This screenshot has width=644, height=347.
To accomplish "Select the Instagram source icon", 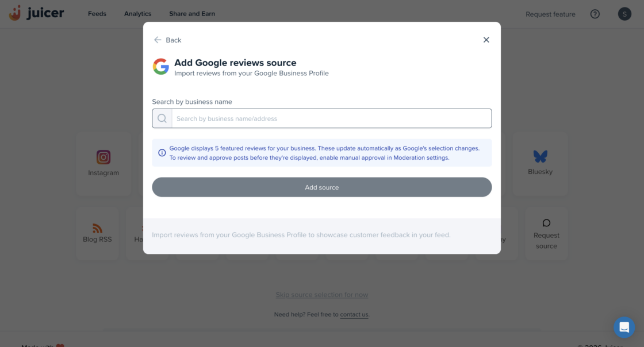I will (x=103, y=157).
